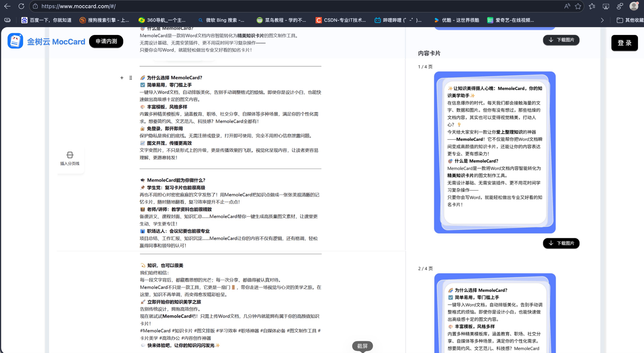
Task: Open the 哔哩哔哩 bookmark
Action: click(398, 20)
